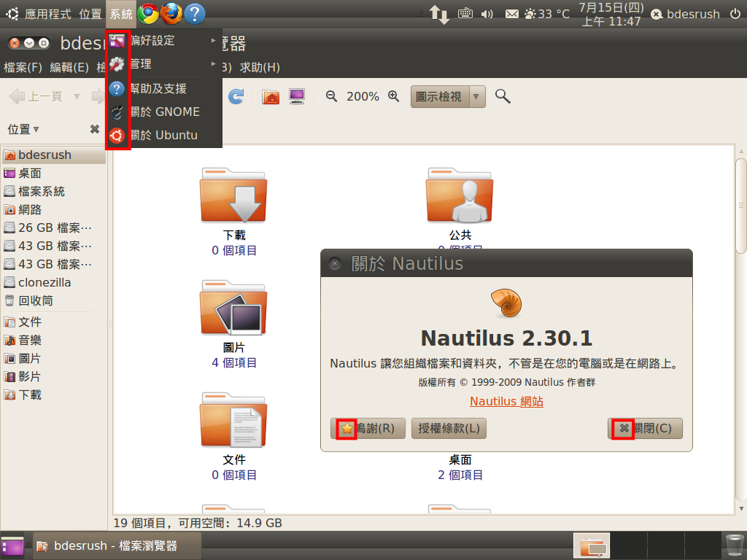Select 幫助及支援 help and support
Viewport: 747px width, 560px height.
[x=164, y=88]
